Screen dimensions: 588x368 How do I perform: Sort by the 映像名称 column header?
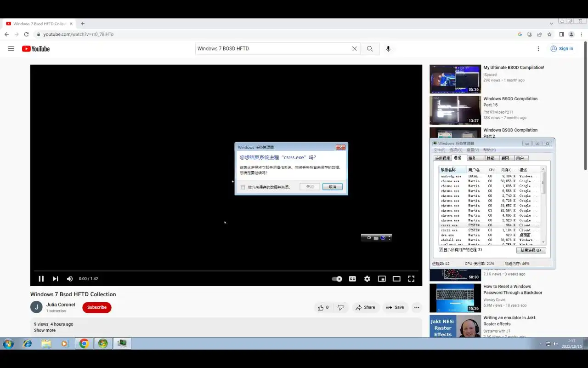(x=452, y=170)
